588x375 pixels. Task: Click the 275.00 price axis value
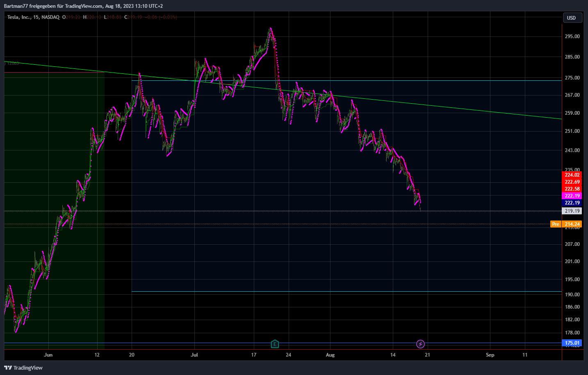pos(572,78)
